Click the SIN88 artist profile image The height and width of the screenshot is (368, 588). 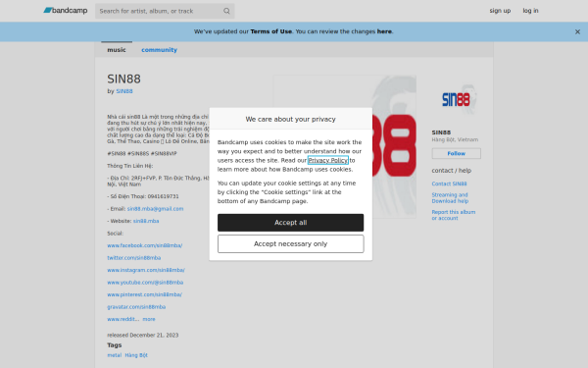[x=456, y=100]
